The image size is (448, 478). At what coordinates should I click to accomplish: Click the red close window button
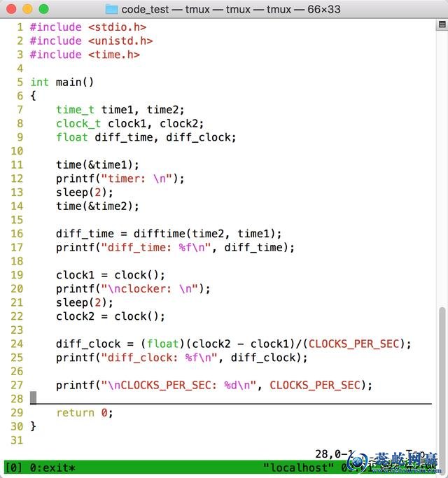(x=11, y=9)
